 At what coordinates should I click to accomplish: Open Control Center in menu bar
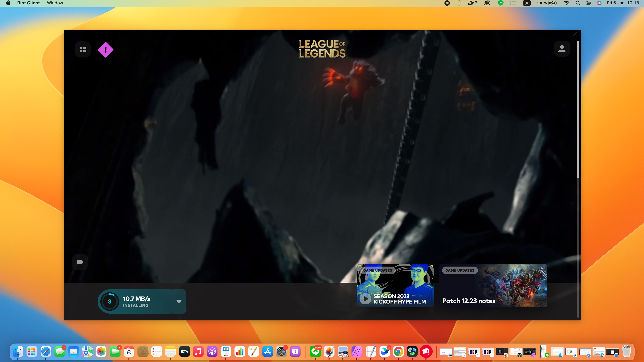tap(589, 3)
